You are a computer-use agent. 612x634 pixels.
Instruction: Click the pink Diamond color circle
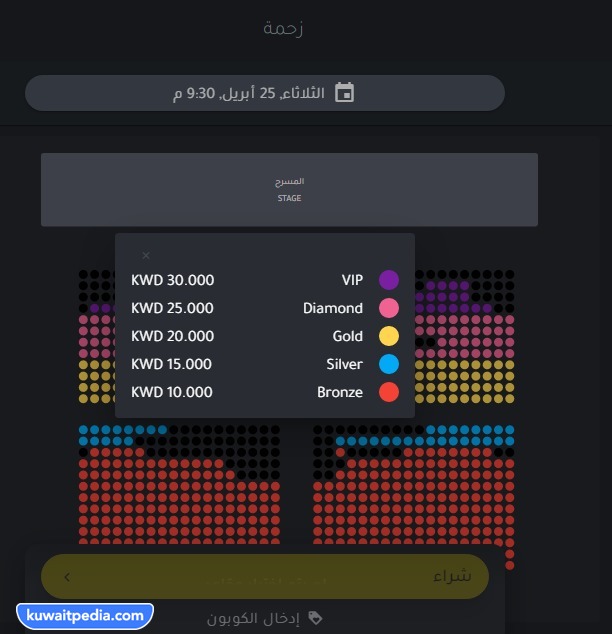pyautogui.click(x=389, y=308)
